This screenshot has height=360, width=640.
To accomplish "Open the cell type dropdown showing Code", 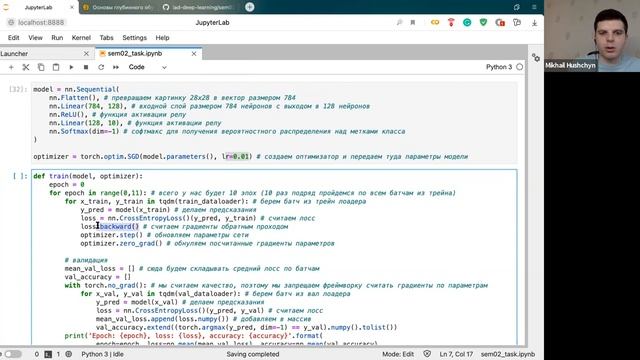I will tap(147, 67).
